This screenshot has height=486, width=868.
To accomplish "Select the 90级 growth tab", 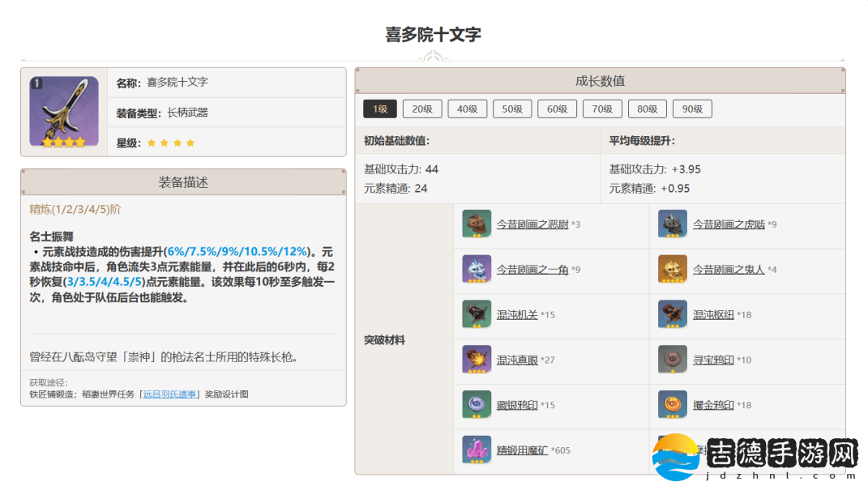I will pos(692,109).
